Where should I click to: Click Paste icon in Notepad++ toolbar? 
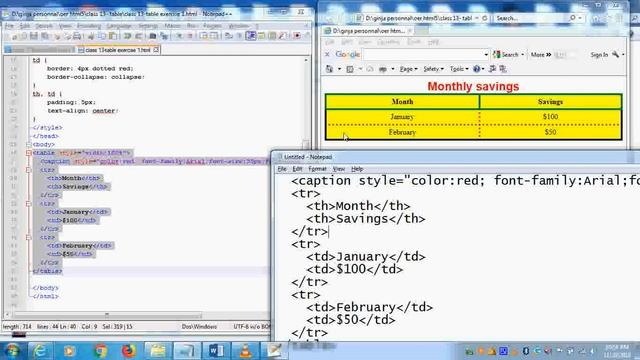coord(113,36)
